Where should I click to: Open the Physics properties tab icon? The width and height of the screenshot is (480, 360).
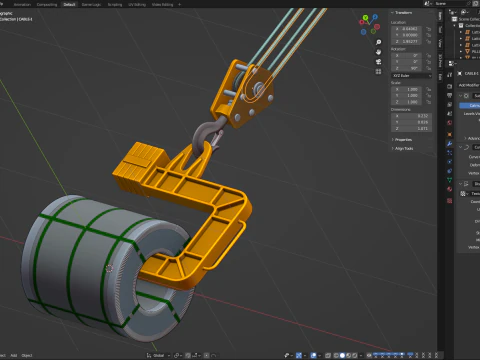449,162
